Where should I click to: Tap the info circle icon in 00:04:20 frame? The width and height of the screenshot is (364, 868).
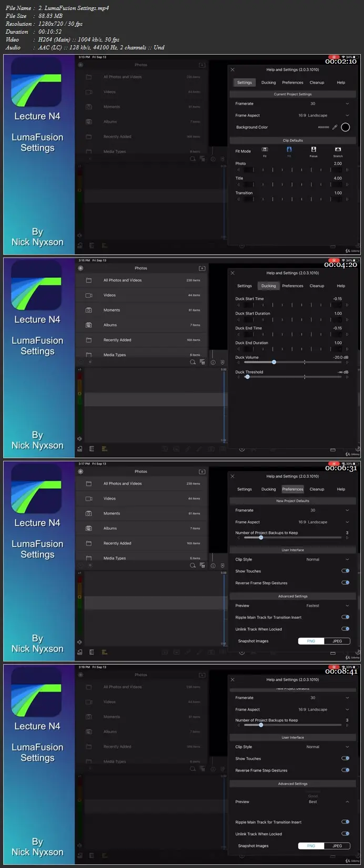pos(213,363)
